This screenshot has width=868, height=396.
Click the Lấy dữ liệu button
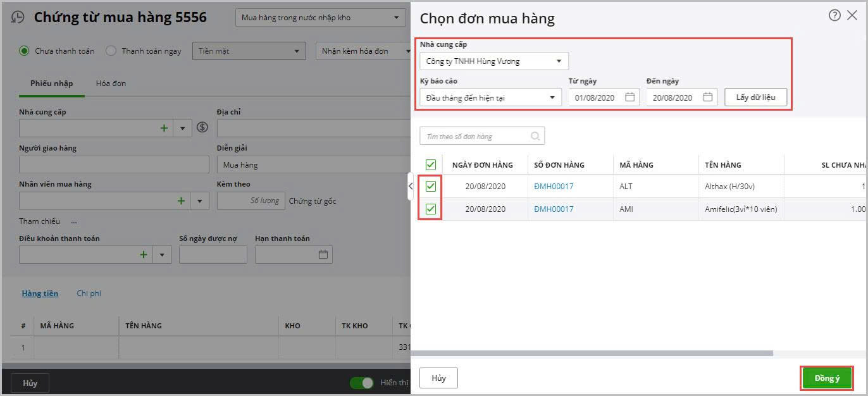point(755,97)
